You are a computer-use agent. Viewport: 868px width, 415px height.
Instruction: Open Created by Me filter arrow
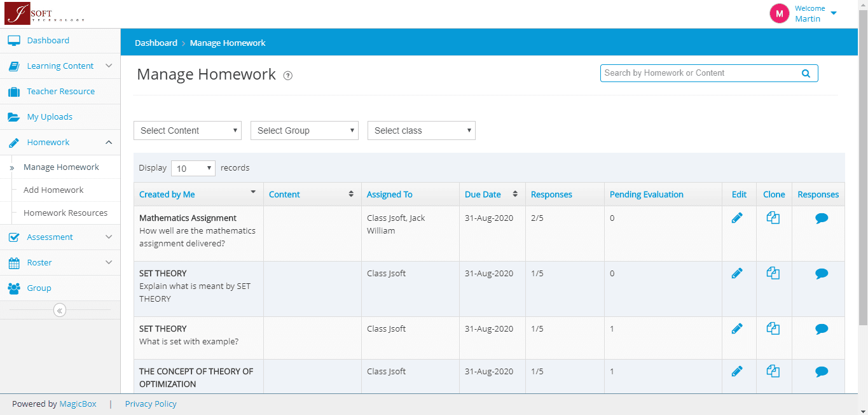point(253,192)
